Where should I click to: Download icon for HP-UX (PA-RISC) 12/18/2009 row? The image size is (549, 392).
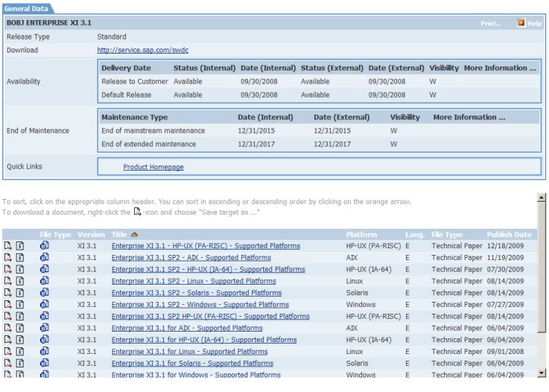coord(8,246)
